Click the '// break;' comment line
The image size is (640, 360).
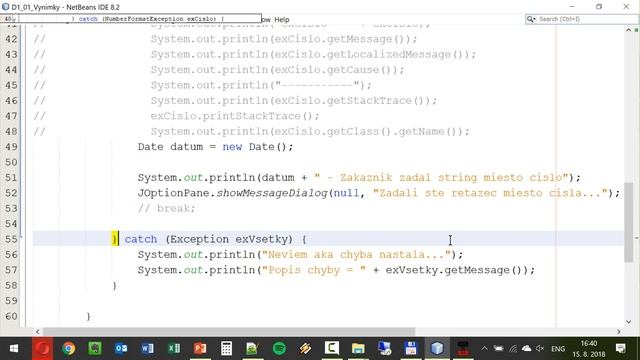click(166, 209)
